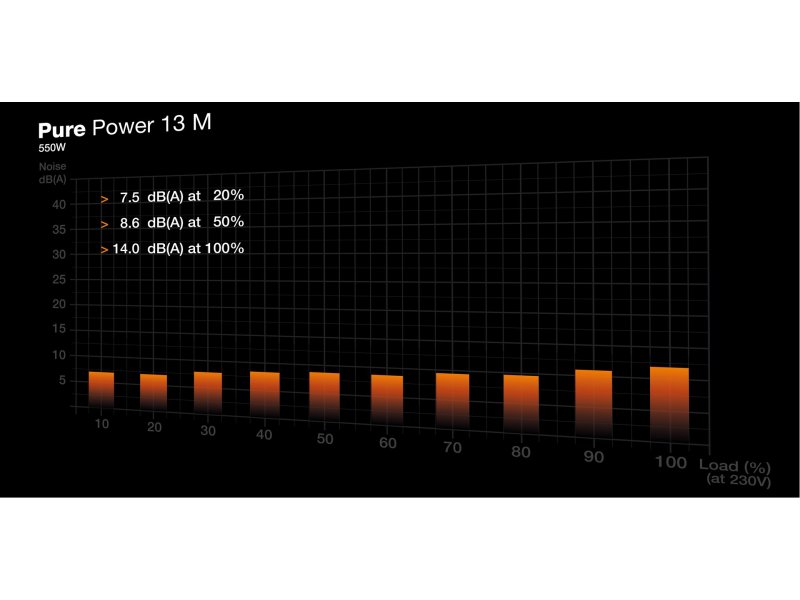800x600 pixels.
Task: Click the orange bar at 60% load
Action: point(387,402)
